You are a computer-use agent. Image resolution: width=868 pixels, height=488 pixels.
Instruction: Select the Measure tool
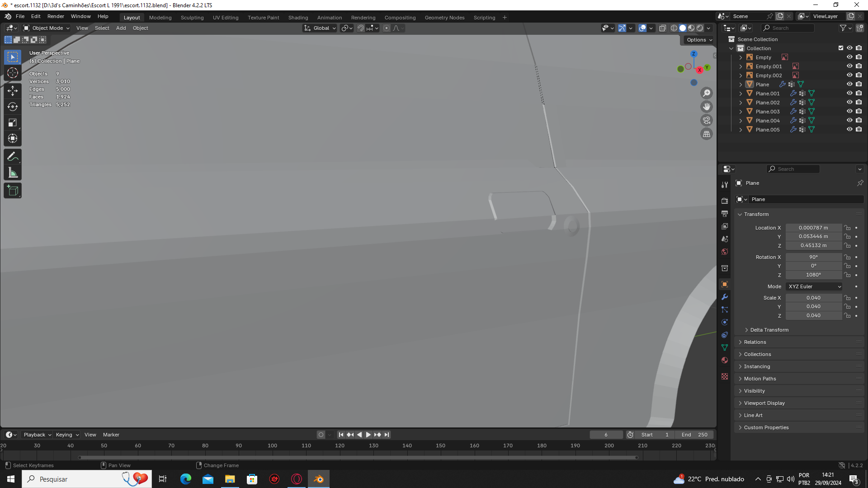[13, 173]
